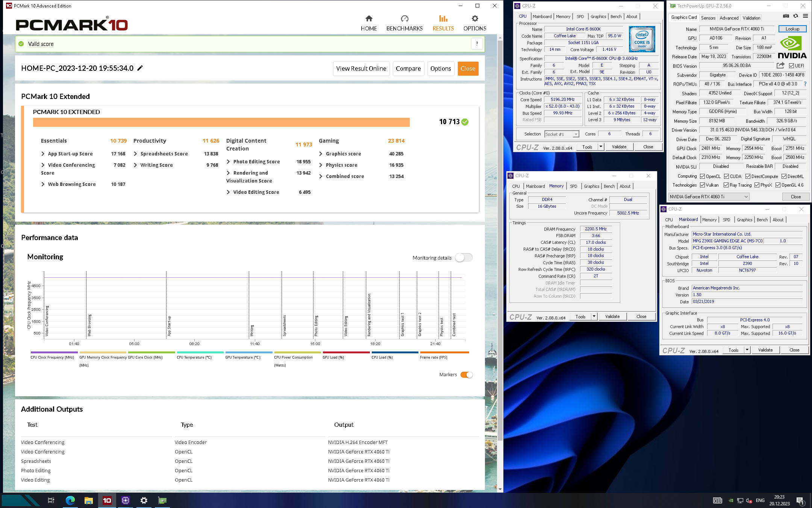The image size is (812, 508).
Task: Click the BIOS export share icon in GPU-Z
Action: [x=780, y=65]
